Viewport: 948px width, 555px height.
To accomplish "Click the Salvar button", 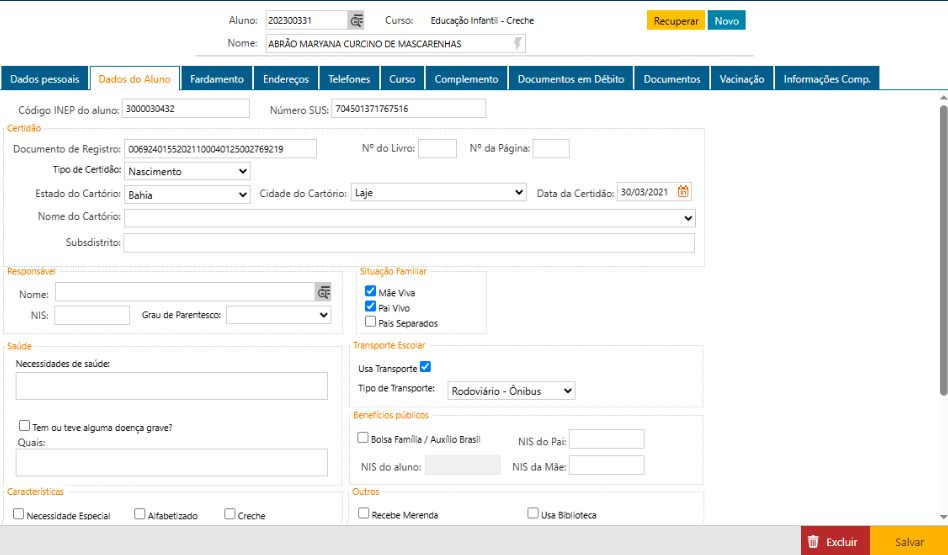I will tap(909, 541).
